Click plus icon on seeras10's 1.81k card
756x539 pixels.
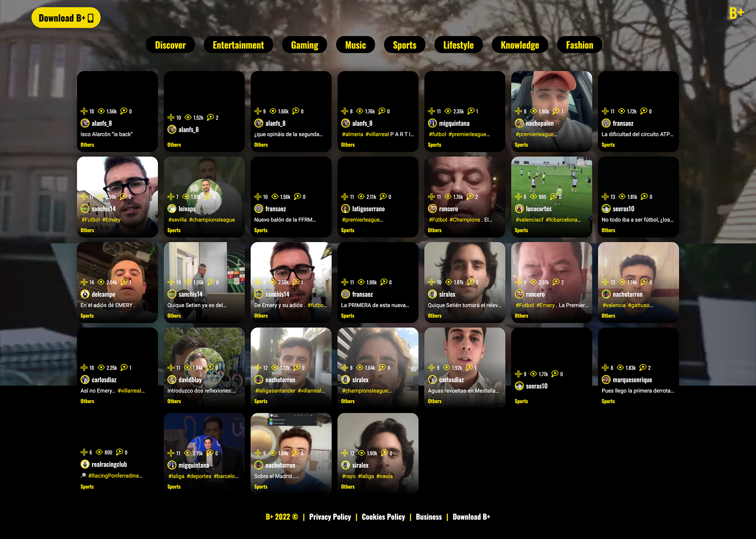[x=605, y=196]
